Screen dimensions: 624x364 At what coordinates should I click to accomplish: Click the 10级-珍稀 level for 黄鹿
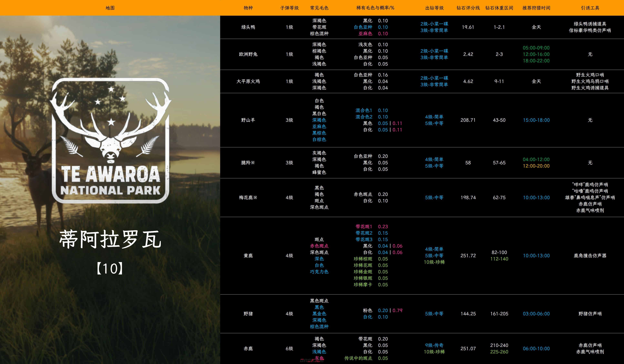coord(434,262)
